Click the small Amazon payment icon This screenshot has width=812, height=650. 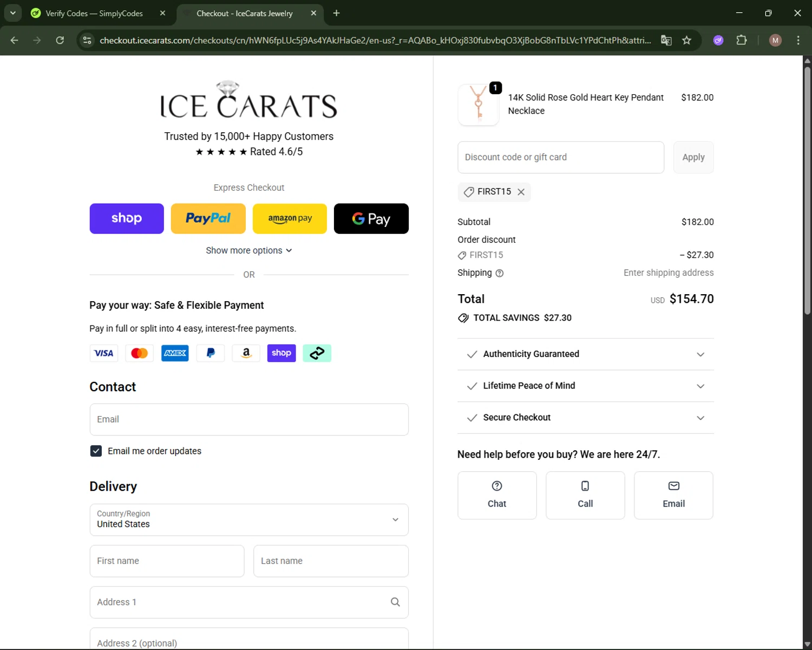246,353
